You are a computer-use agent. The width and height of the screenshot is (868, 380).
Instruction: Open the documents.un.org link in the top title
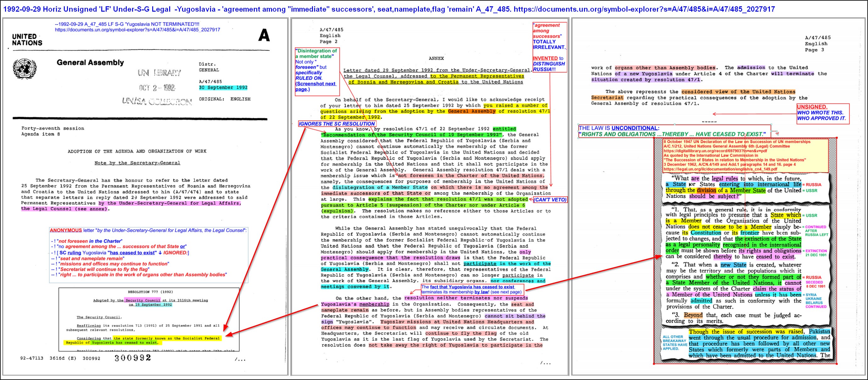click(x=644, y=9)
